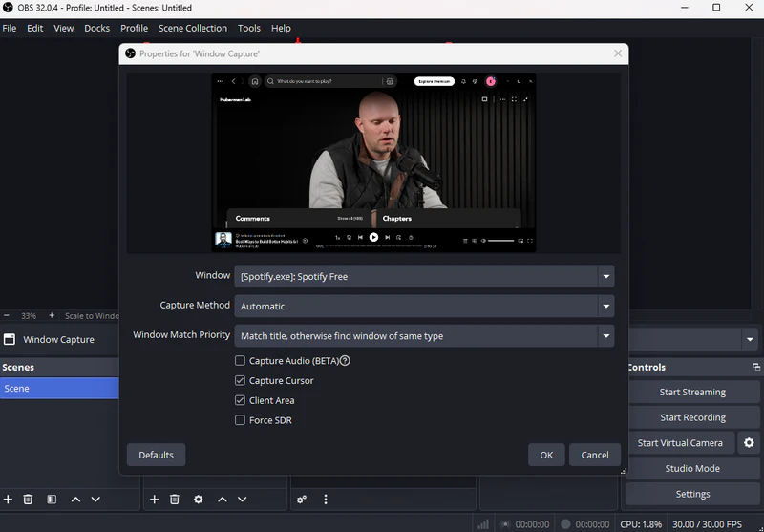
Task: Add a new scene with plus icon
Action: click(x=9, y=500)
